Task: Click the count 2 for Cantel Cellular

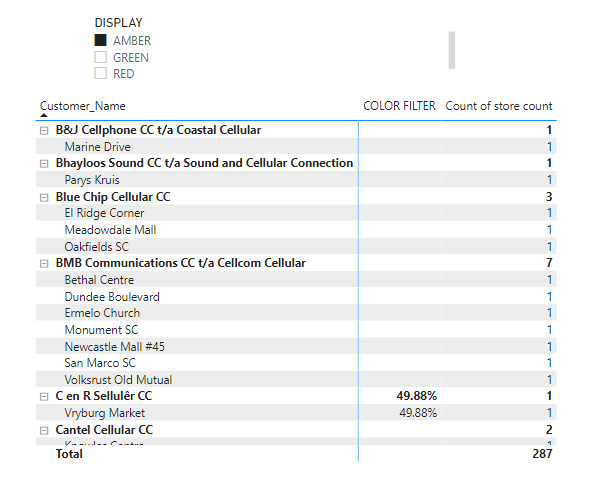Action: (x=549, y=430)
